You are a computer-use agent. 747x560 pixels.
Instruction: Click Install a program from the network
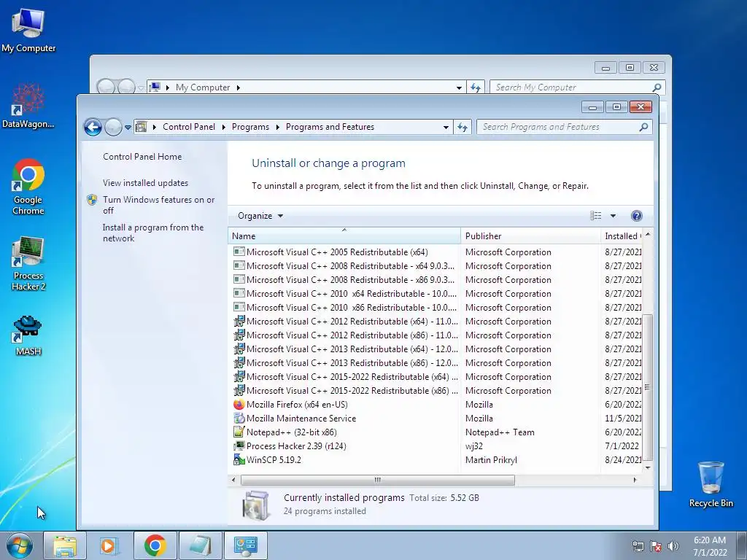[x=153, y=233]
